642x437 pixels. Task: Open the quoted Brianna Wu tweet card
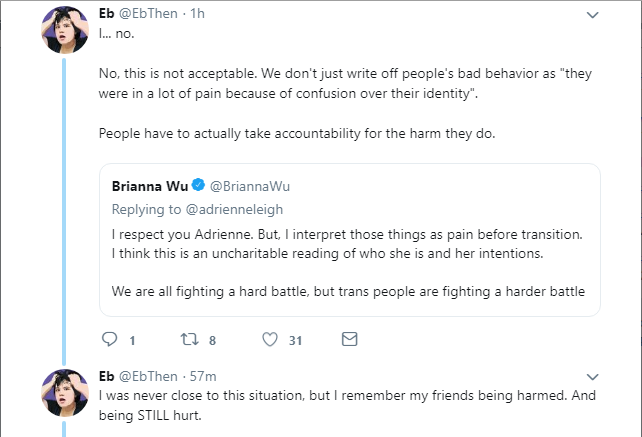(350, 240)
